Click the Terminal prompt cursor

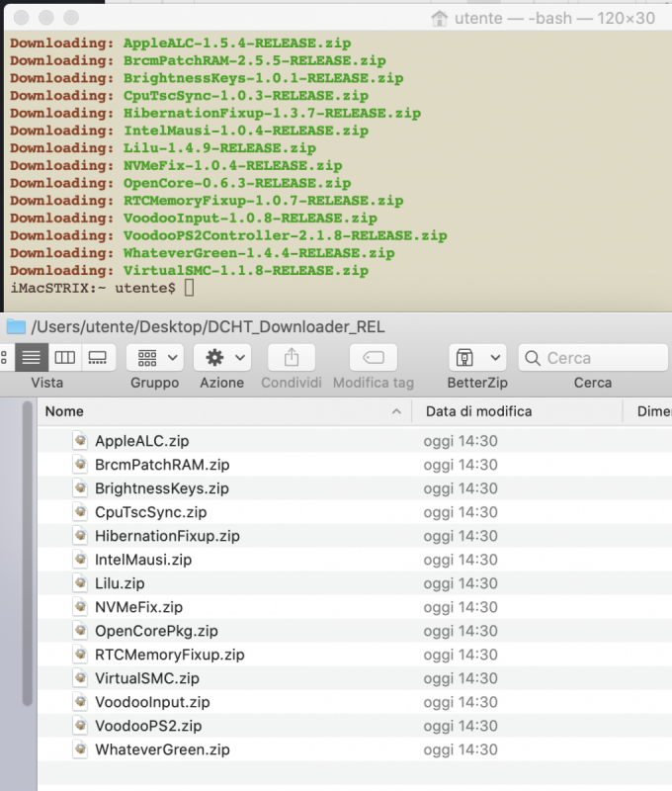[x=189, y=288]
